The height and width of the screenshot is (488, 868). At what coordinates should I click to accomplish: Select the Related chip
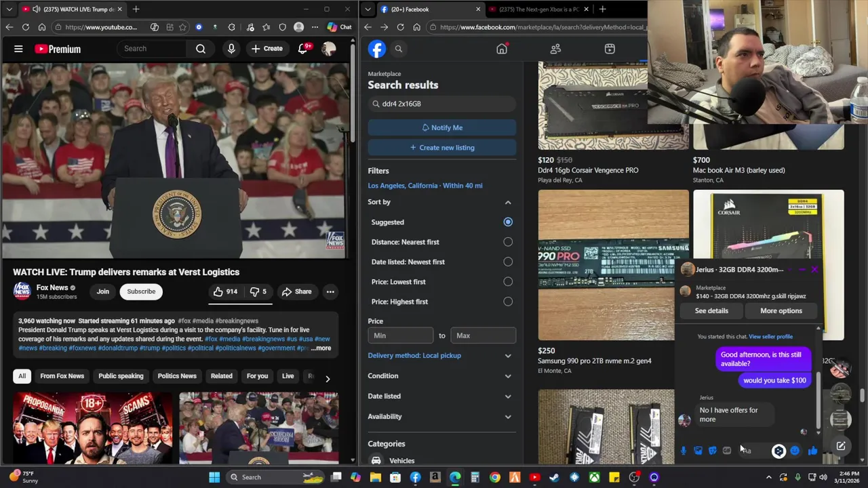[x=221, y=376]
